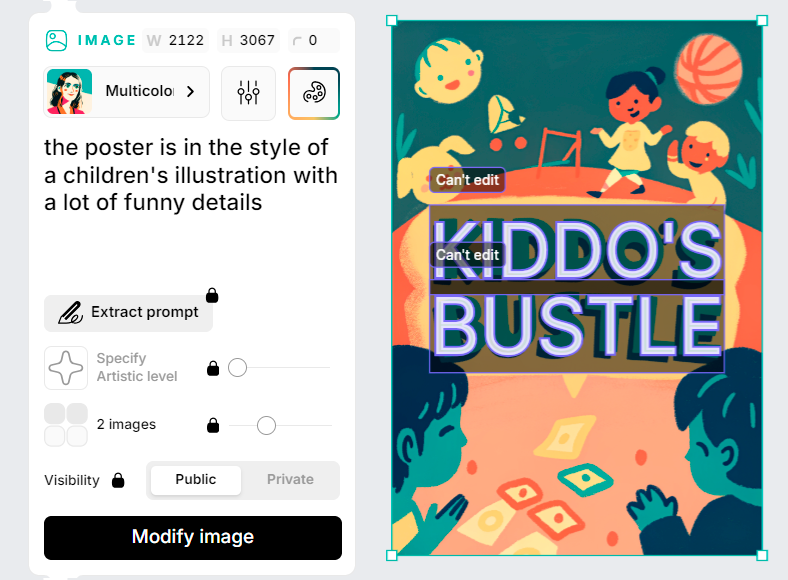Click the Artistic level slider handle

point(237,368)
